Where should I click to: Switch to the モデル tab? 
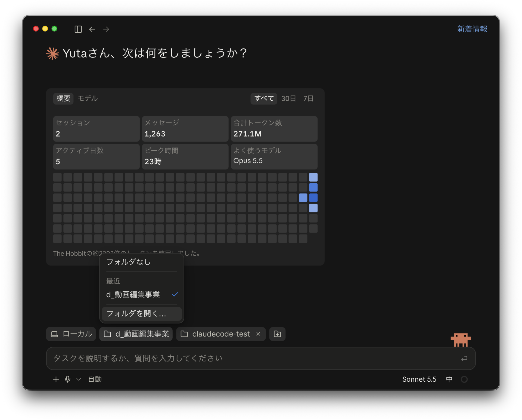88,98
